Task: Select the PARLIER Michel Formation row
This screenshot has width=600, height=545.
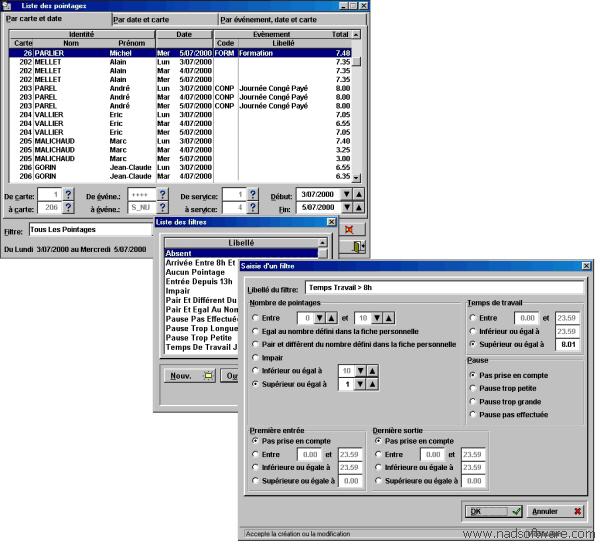Action: pos(180,53)
